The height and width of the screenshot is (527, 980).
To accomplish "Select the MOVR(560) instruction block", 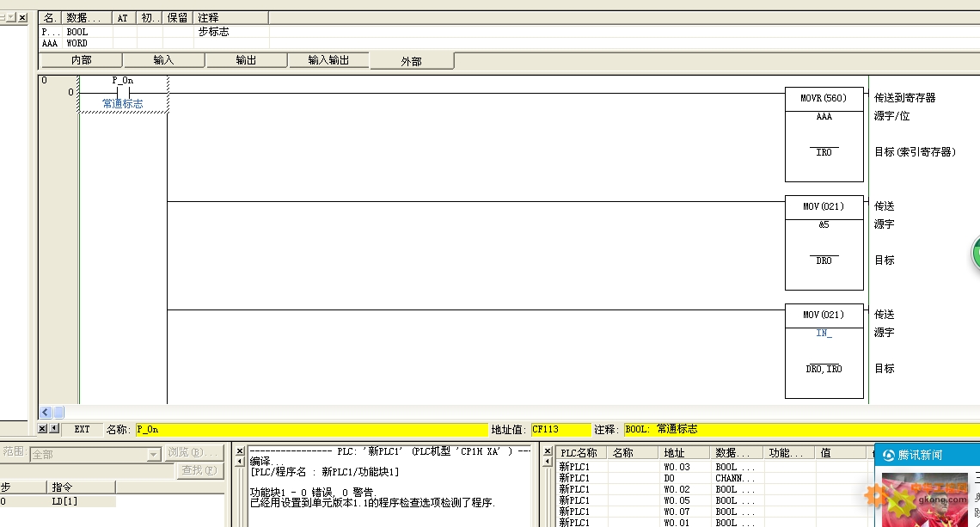I will [x=824, y=134].
